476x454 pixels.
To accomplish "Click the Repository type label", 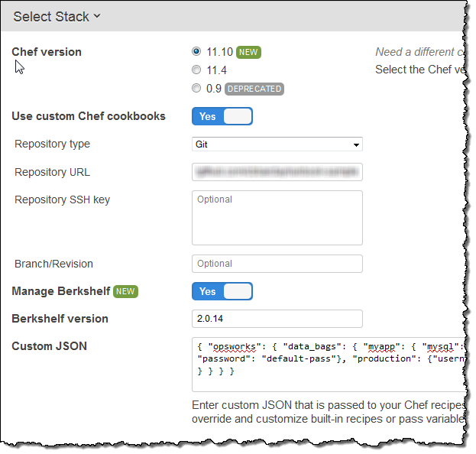I will click(52, 144).
